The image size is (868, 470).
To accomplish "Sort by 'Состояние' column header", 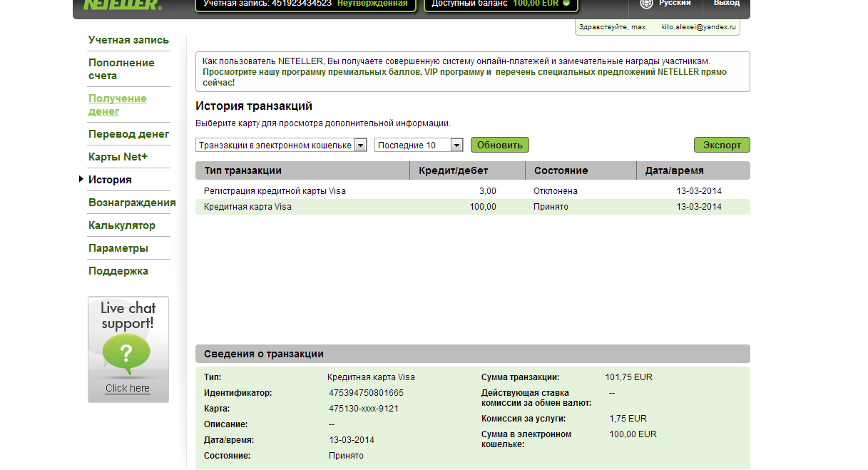I will coord(581,170).
